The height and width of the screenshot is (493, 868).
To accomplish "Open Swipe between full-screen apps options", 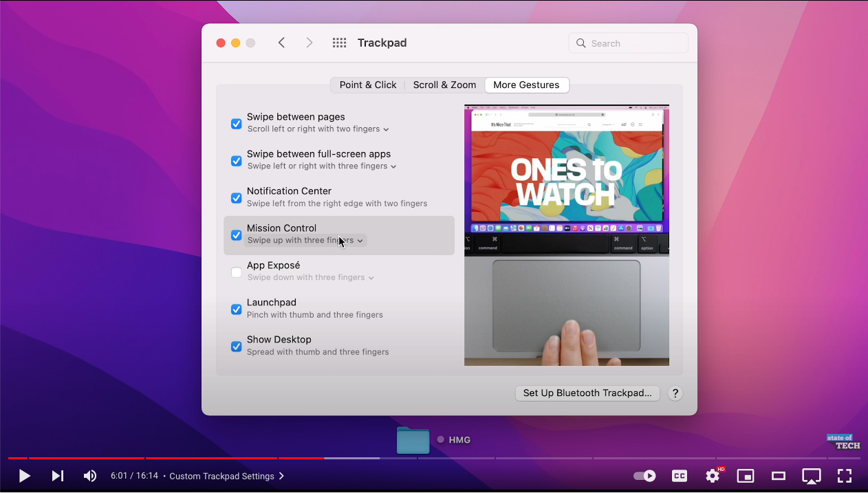I will (322, 166).
